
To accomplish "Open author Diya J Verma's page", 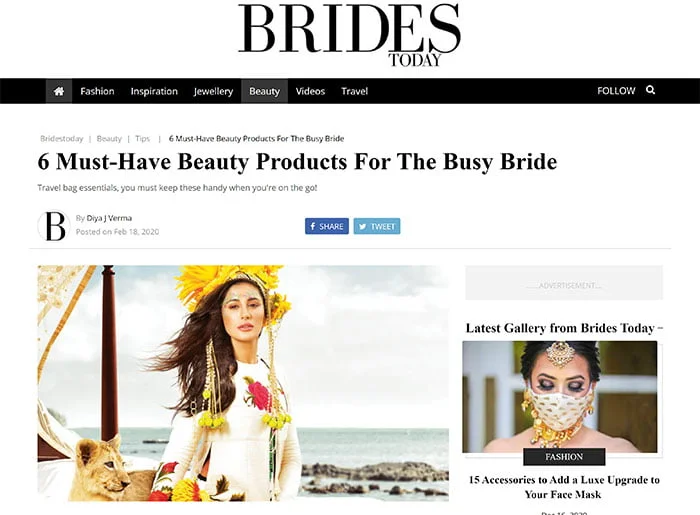I will (x=109, y=218).
